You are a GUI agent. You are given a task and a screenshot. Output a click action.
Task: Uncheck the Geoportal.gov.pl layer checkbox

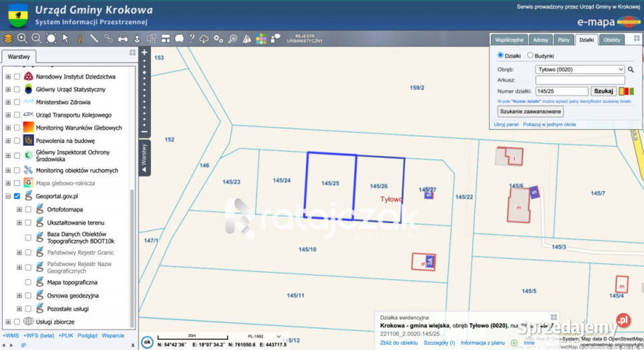(17, 196)
